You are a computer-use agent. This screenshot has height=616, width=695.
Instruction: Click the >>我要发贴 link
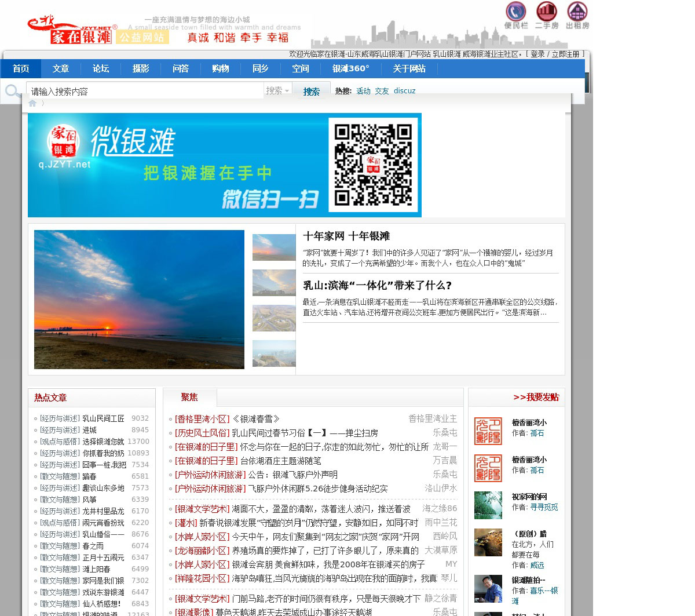tap(536, 397)
